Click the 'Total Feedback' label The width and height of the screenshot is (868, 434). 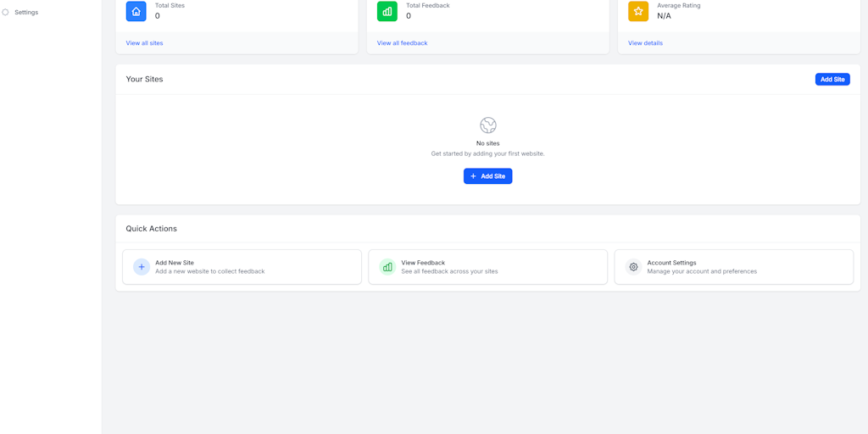pyautogui.click(x=428, y=6)
